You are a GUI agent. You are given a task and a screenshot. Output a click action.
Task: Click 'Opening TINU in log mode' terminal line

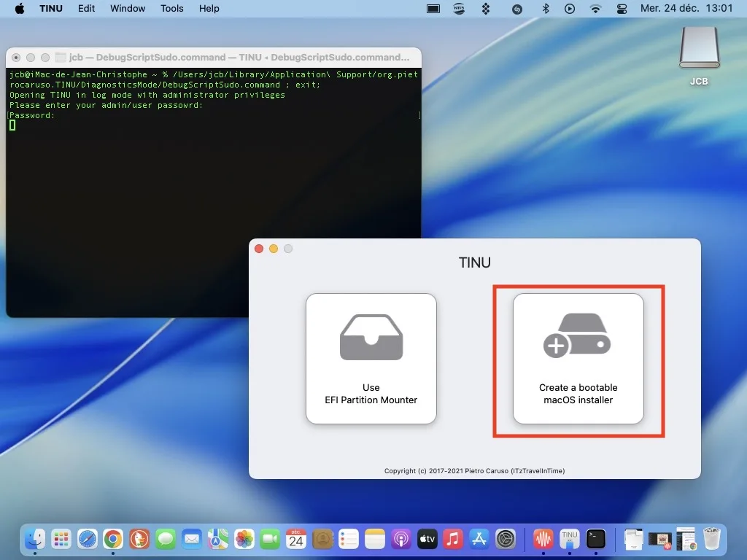click(147, 95)
